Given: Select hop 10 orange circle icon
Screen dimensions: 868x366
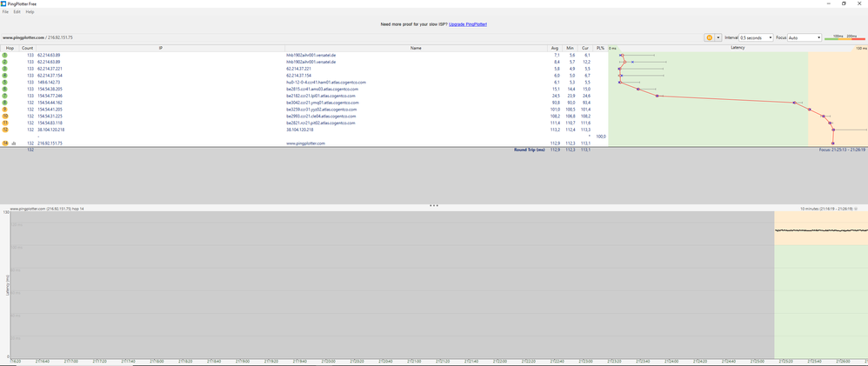Looking at the screenshot, I should (5, 116).
